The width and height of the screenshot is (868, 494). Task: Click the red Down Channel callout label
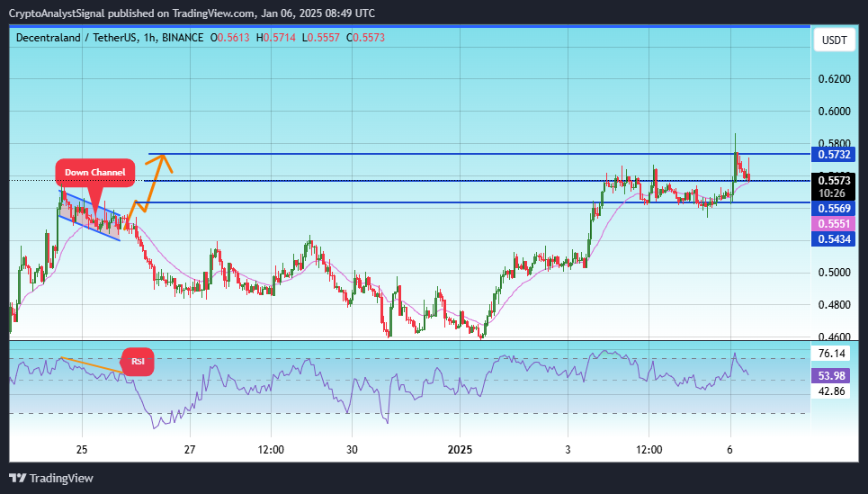point(94,172)
